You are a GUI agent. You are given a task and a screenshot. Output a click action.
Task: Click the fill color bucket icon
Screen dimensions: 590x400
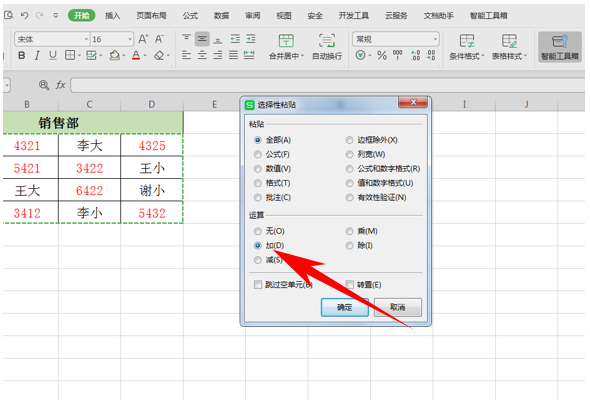[114, 56]
